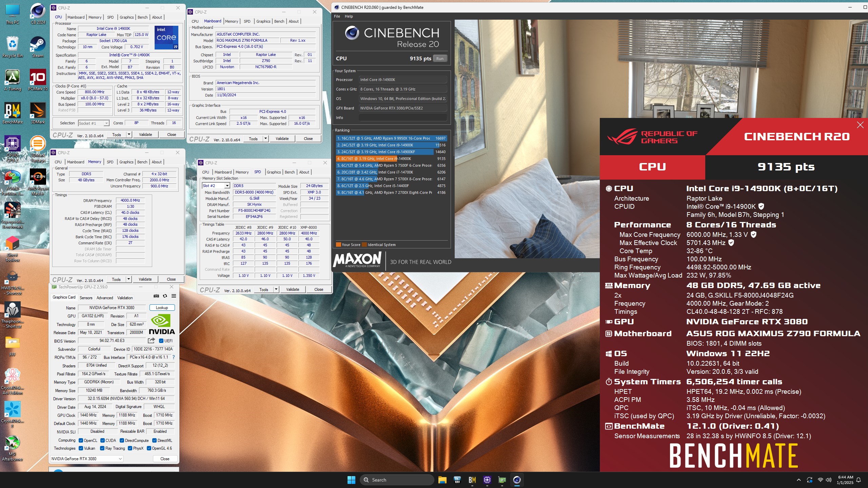
Task: Launch 3DMark from the desktop
Action: (38, 113)
